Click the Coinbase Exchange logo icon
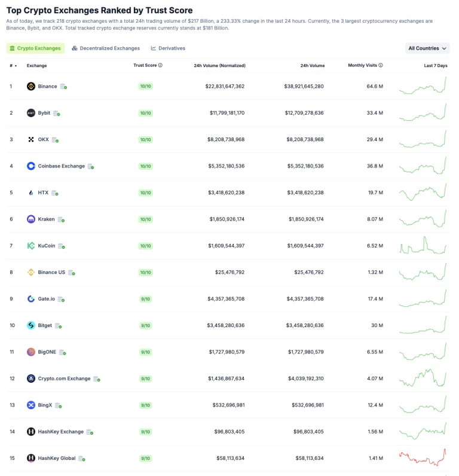Image resolution: width=459 pixels, height=476 pixels. click(x=31, y=166)
